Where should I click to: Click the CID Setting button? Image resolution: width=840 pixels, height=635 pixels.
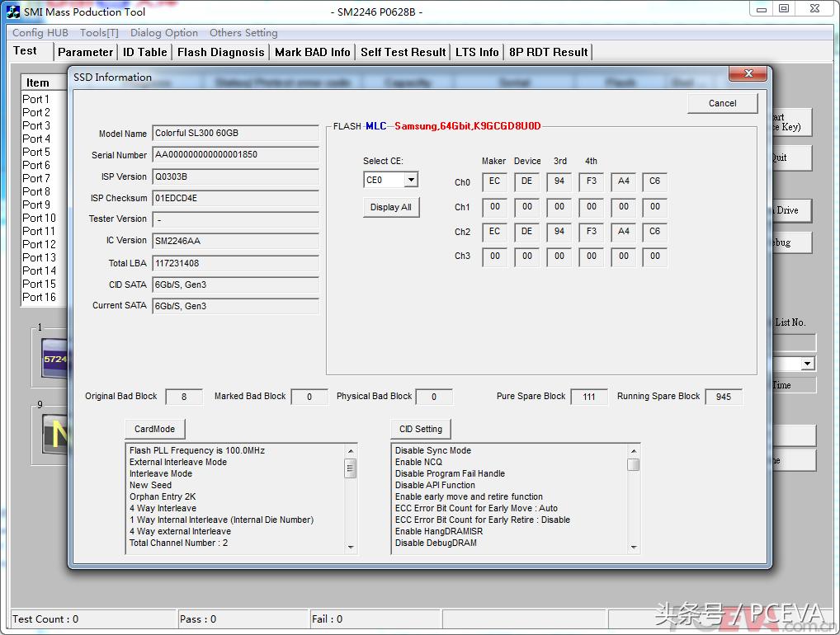coord(420,429)
